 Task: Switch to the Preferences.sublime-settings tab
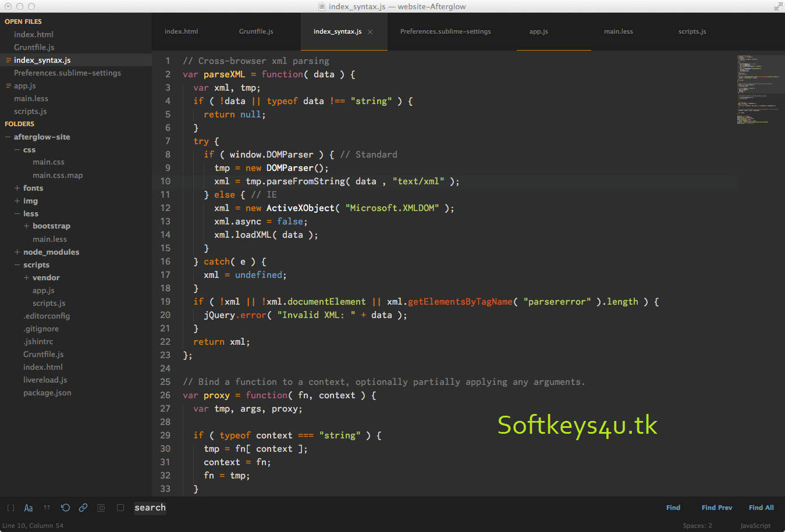click(x=445, y=31)
